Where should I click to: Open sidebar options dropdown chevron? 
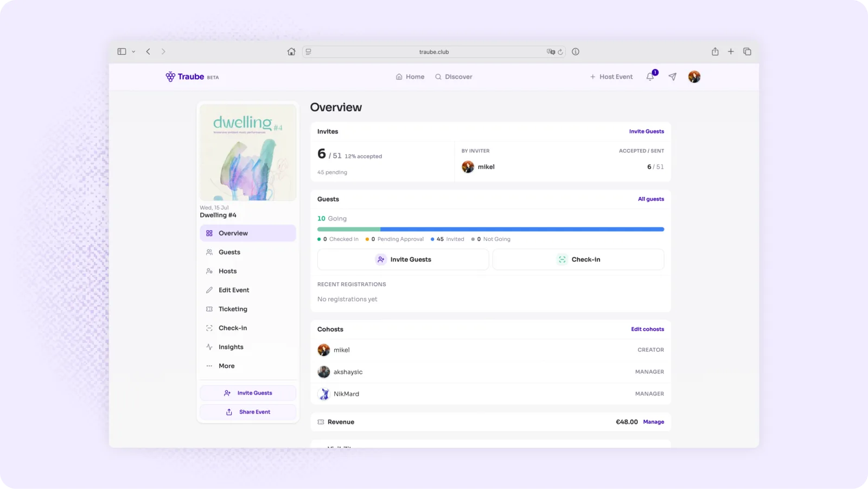coord(133,52)
